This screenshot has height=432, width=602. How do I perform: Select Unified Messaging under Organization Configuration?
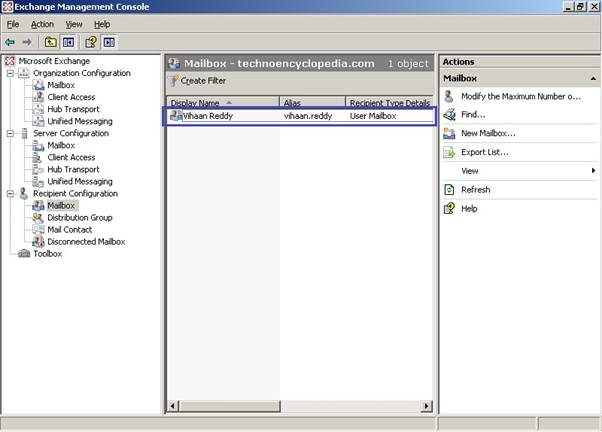coord(80,121)
